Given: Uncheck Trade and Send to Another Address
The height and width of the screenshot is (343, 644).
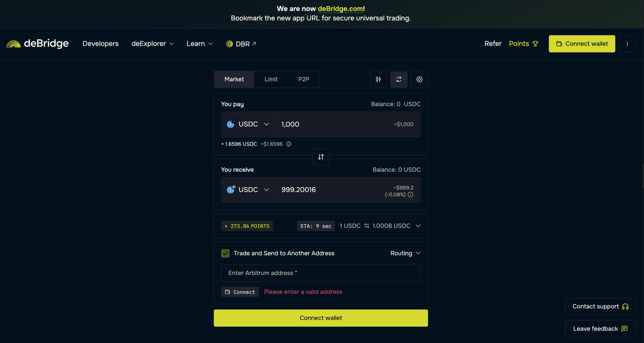Looking at the screenshot, I should [x=225, y=253].
